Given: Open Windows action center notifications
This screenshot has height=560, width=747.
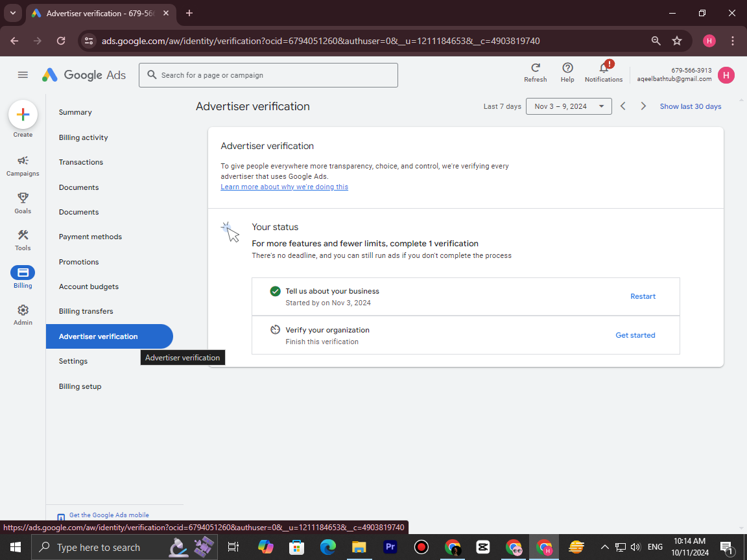Looking at the screenshot, I should [726, 547].
